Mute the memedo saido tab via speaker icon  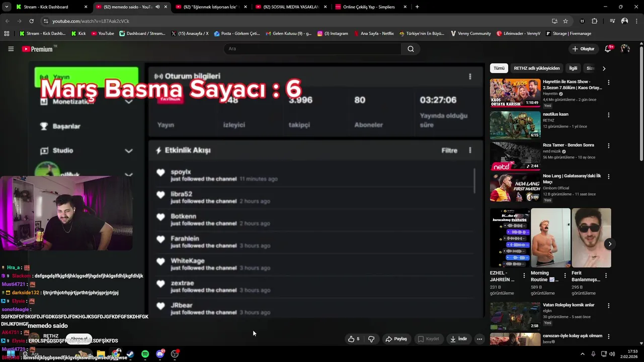(x=157, y=7)
